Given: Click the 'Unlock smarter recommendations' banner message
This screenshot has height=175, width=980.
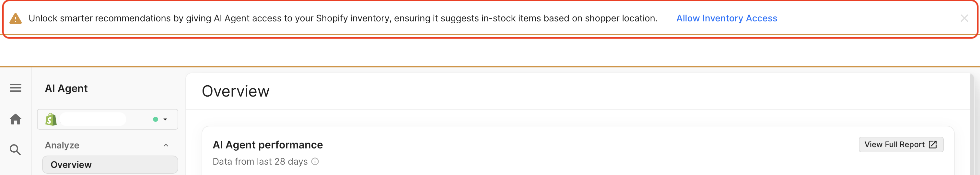Looking at the screenshot, I should [343, 18].
